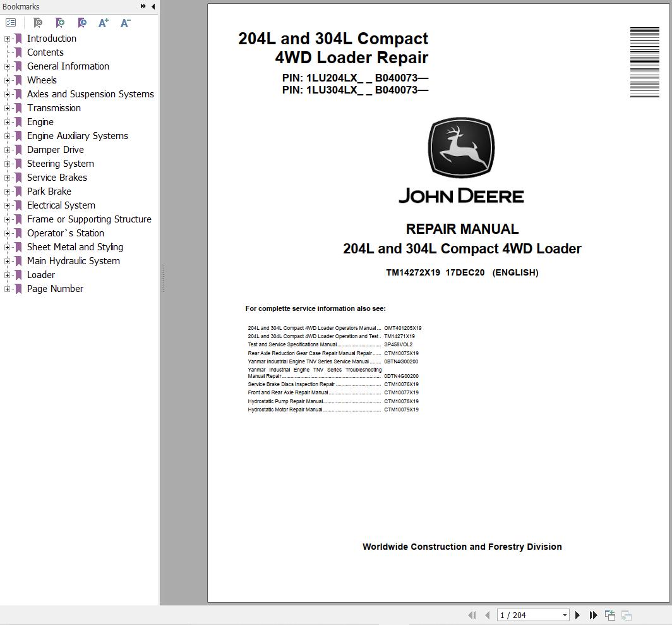The width and height of the screenshot is (672, 625).
Task: Open the Loader bookmark text
Action: click(40, 275)
